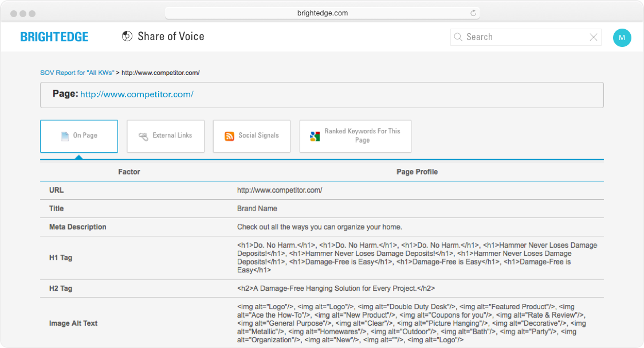
Task: Click the Page Profile column header
Action: 417,172
